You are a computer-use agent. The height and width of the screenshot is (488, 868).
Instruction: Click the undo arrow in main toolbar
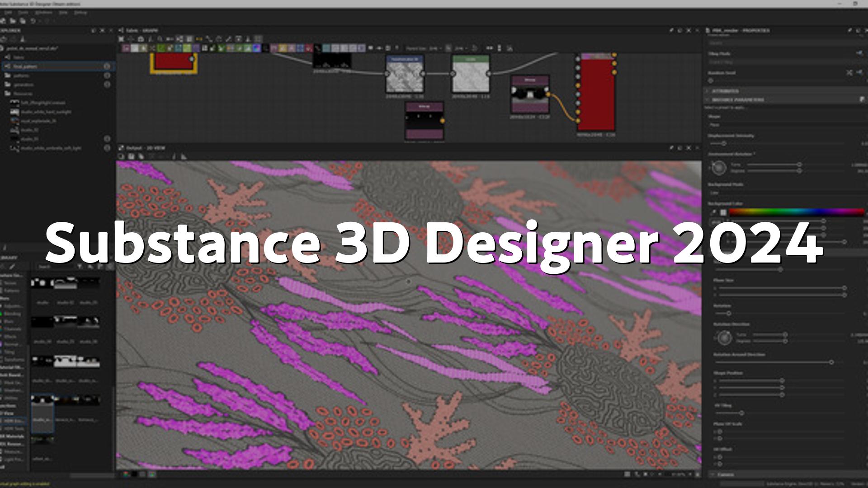pos(33,21)
